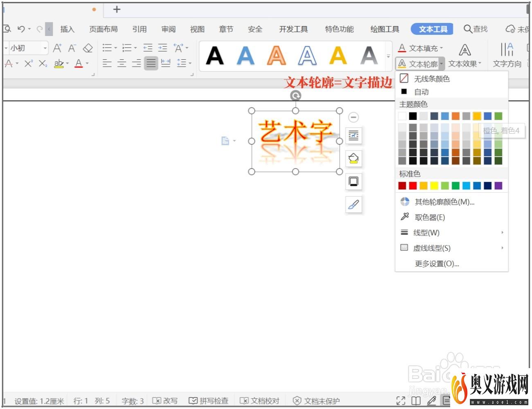Expand the 虚线线型(S) submenu
The image size is (532, 409).
452,248
